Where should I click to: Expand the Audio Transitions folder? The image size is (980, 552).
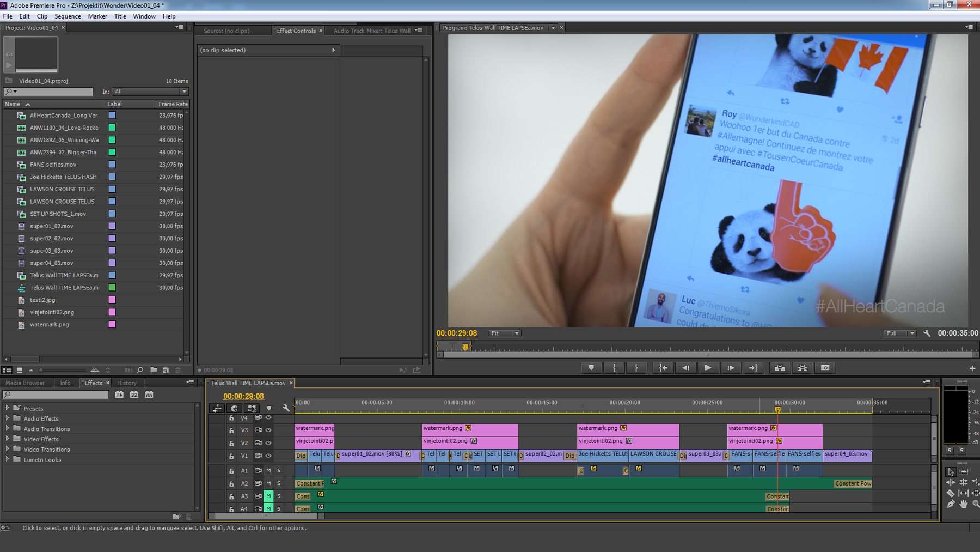click(x=7, y=428)
